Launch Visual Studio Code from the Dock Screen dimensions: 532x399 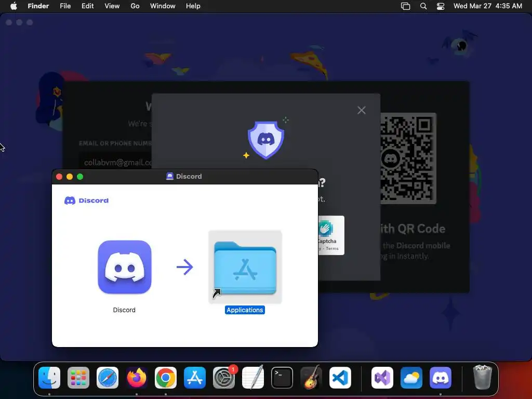[x=340, y=378]
